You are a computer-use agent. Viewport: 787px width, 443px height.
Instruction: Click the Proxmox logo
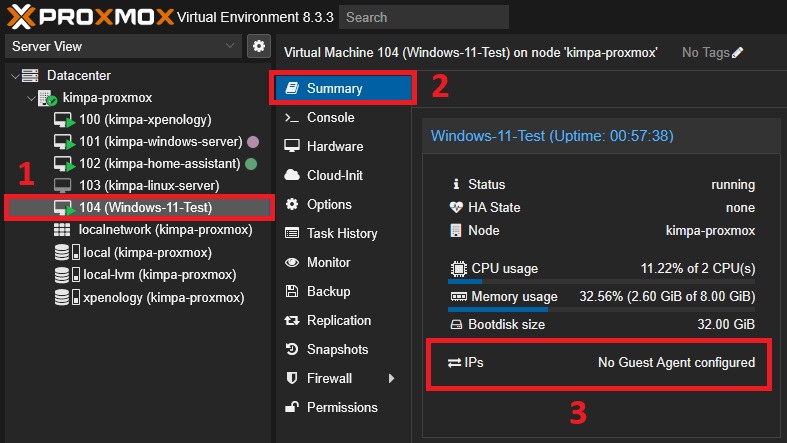(88, 16)
